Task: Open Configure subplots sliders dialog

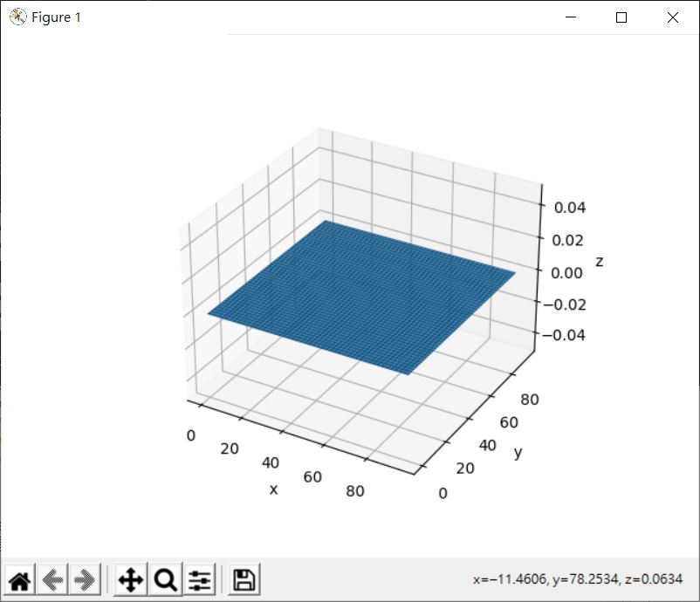Action: pos(200,579)
